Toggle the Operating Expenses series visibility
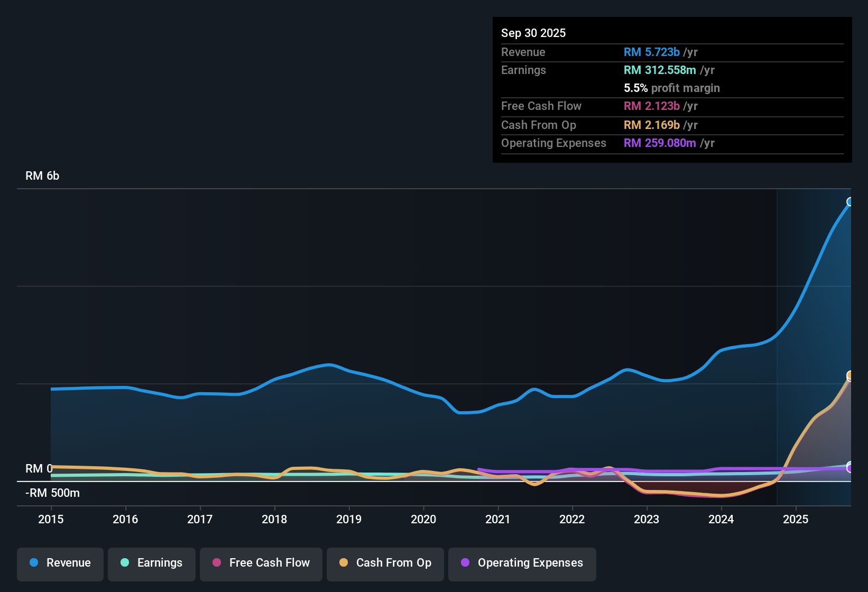 point(522,563)
